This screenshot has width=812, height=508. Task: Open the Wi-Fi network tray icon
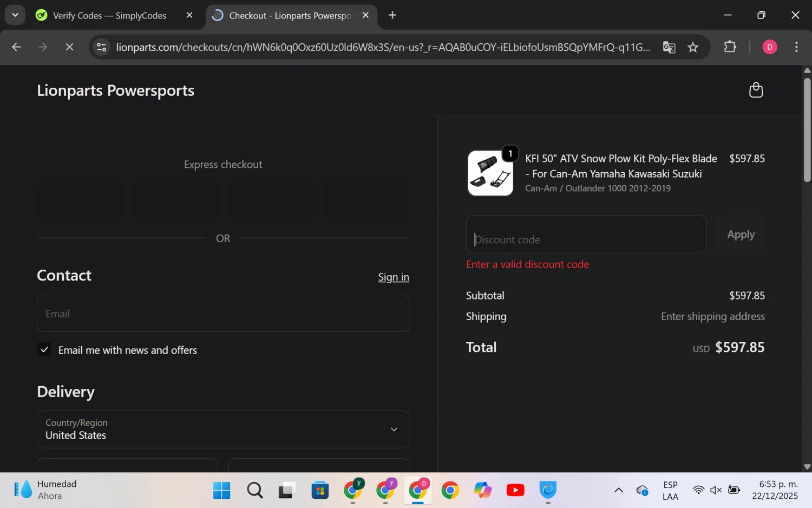pos(698,490)
